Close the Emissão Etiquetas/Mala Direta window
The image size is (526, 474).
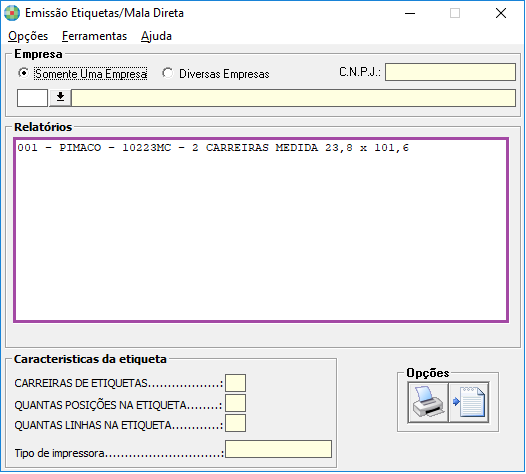501,13
